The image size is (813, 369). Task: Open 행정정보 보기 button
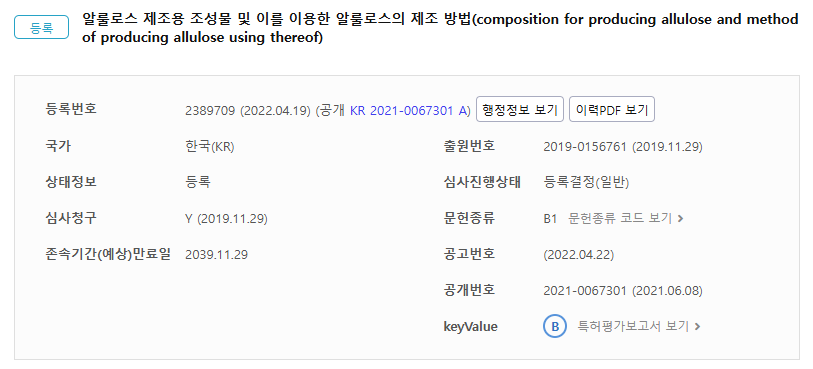tap(520, 110)
